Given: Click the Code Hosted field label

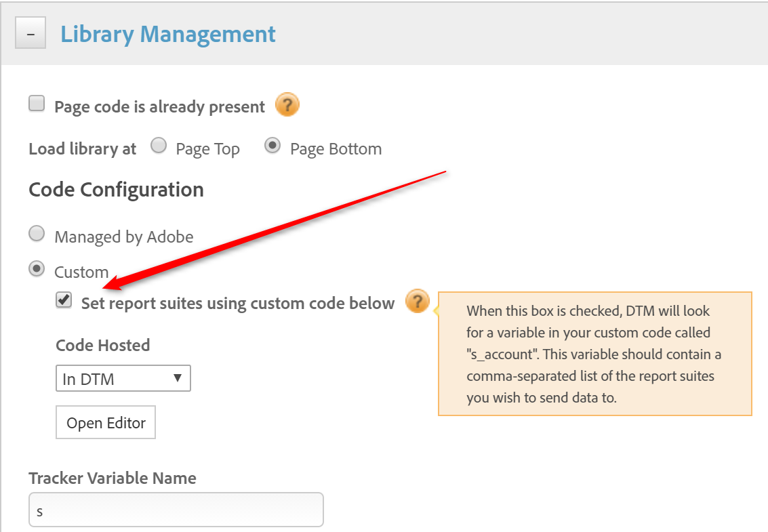Looking at the screenshot, I should tap(102, 345).
